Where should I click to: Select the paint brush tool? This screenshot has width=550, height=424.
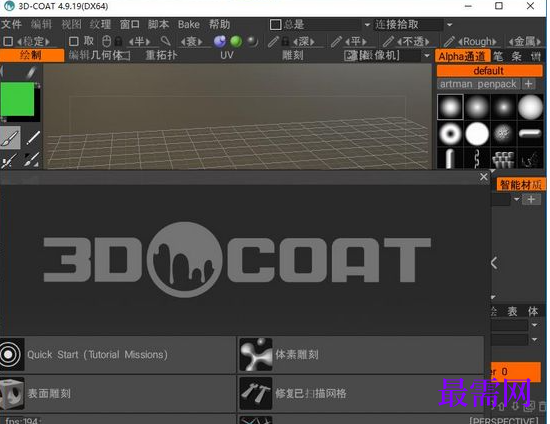tap(10, 137)
